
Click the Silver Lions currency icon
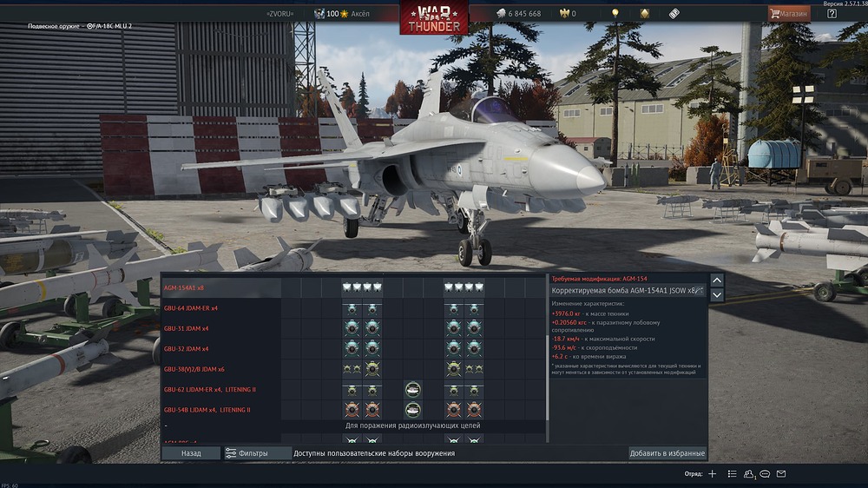pyautogui.click(x=501, y=13)
